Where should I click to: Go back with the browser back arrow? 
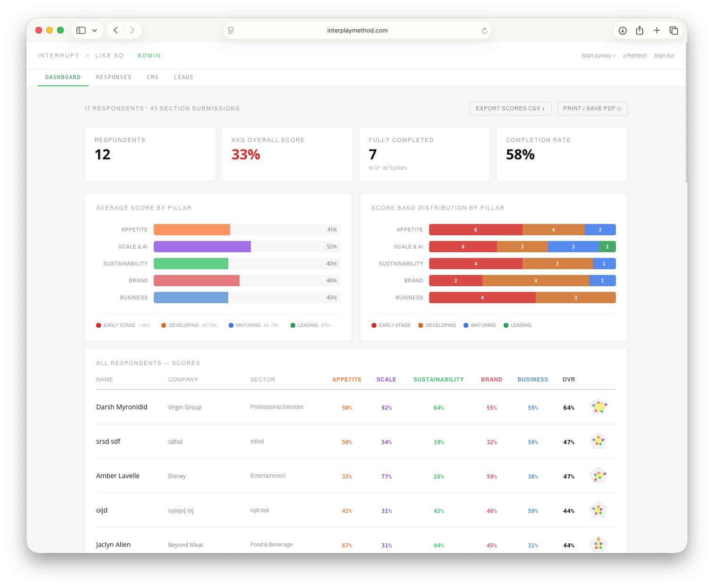(116, 30)
